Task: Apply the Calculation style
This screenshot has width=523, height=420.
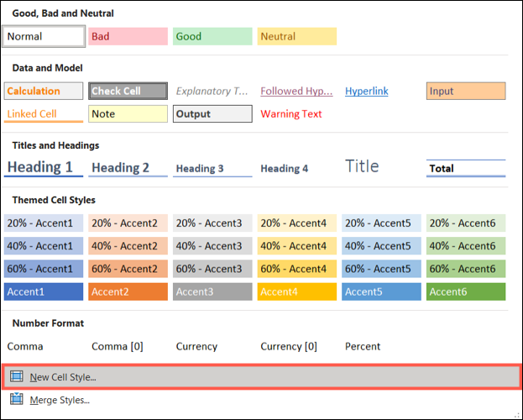Action: (44, 91)
